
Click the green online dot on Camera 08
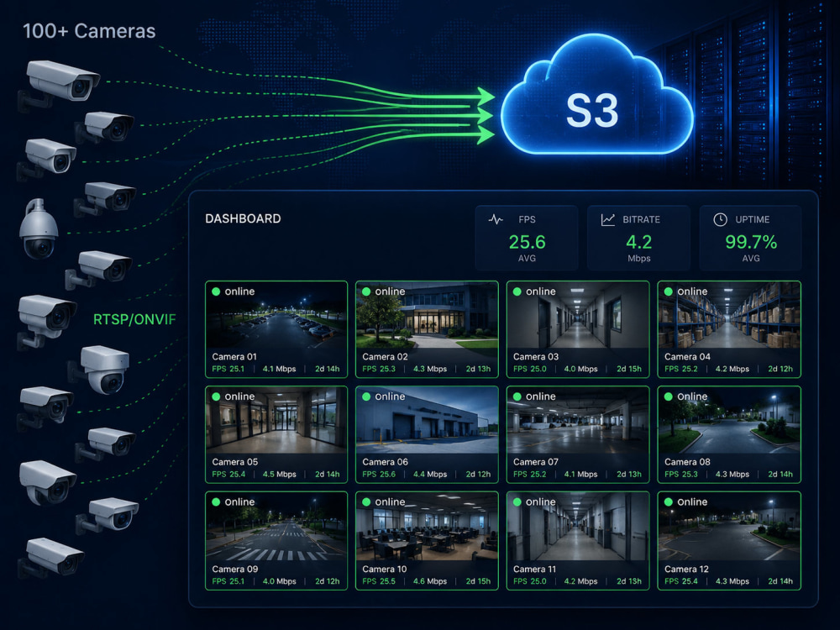coord(669,396)
